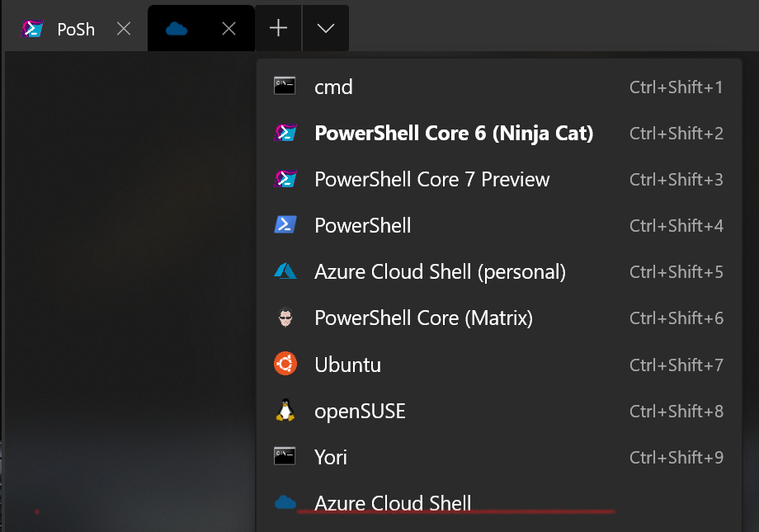Launch the Yori shell from the menu
The width and height of the screenshot is (759, 532).
click(x=332, y=456)
